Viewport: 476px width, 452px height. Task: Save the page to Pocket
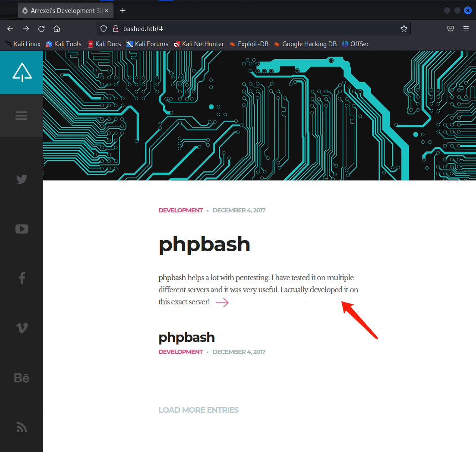click(450, 28)
